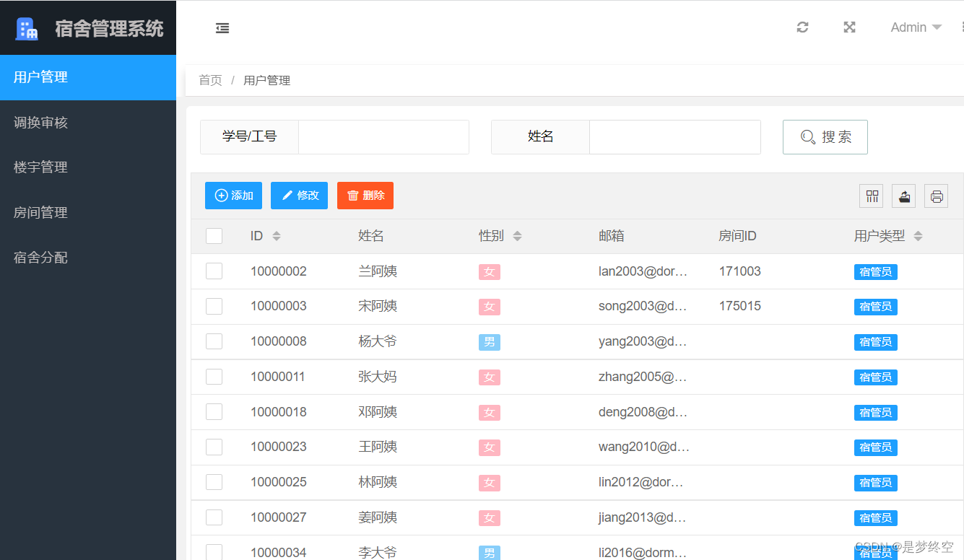Open the Admin user dropdown
Viewport: 964px width, 560px height.
pyautogui.click(x=916, y=27)
